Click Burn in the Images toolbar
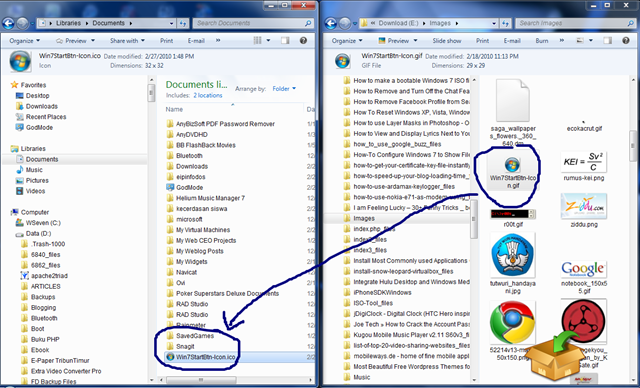 [542, 41]
